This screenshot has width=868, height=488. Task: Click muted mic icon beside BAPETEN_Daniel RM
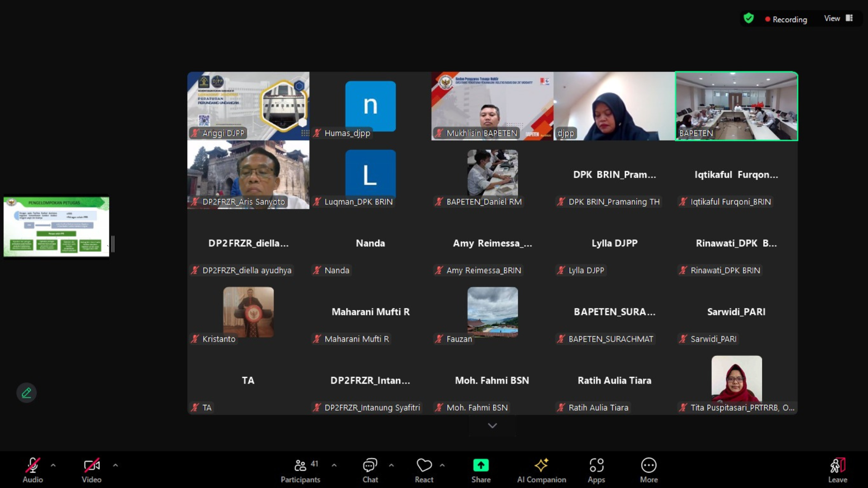pos(439,202)
